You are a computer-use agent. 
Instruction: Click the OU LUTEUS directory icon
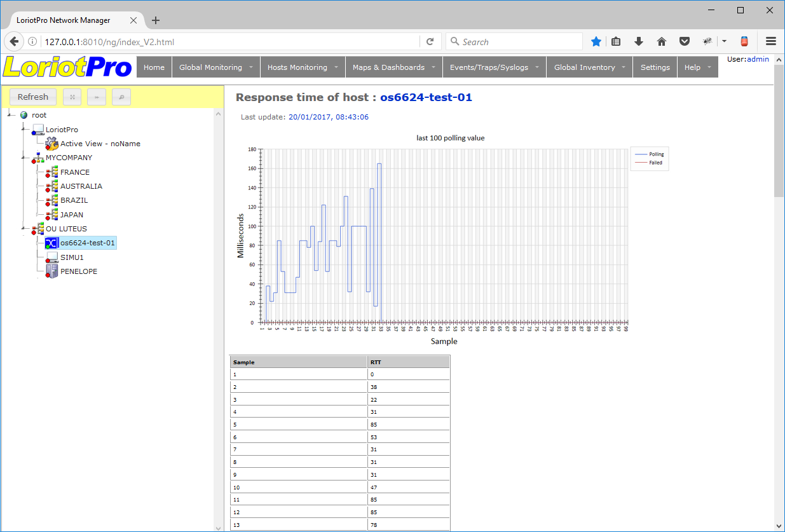tap(38, 229)
